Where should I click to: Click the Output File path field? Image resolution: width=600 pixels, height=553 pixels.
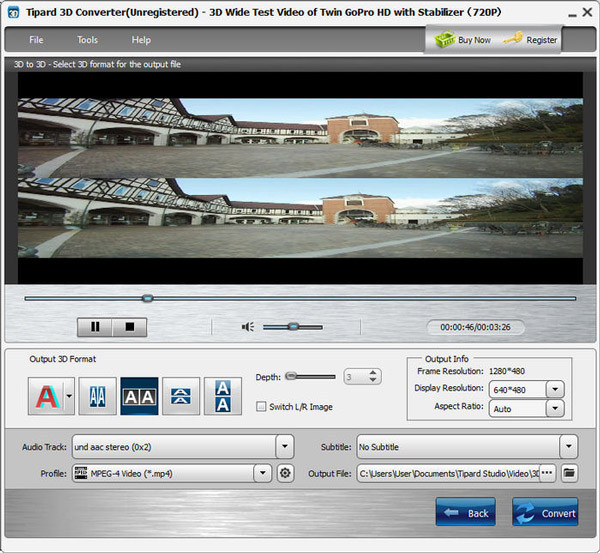448,473
